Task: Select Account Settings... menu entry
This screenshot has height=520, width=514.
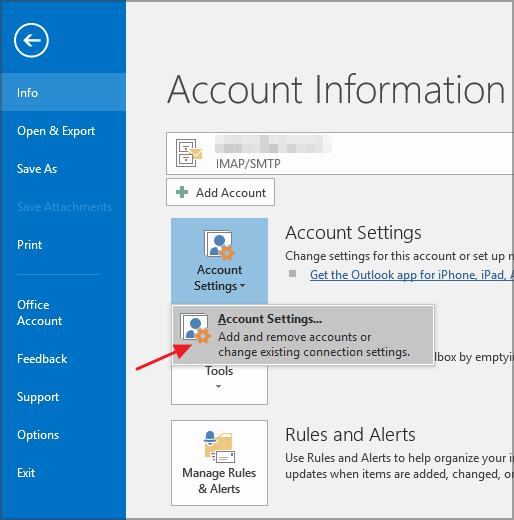Action: [x=303, y=335]
